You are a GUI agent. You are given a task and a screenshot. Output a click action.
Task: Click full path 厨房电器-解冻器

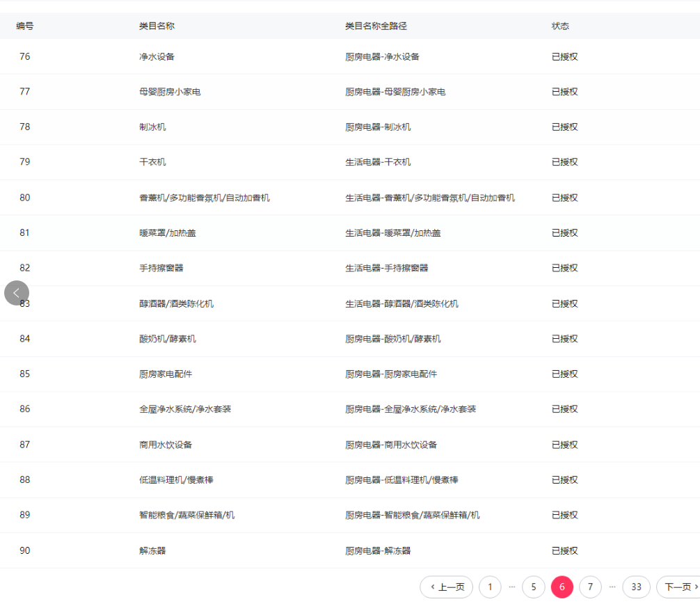click(x=378, y=550)
